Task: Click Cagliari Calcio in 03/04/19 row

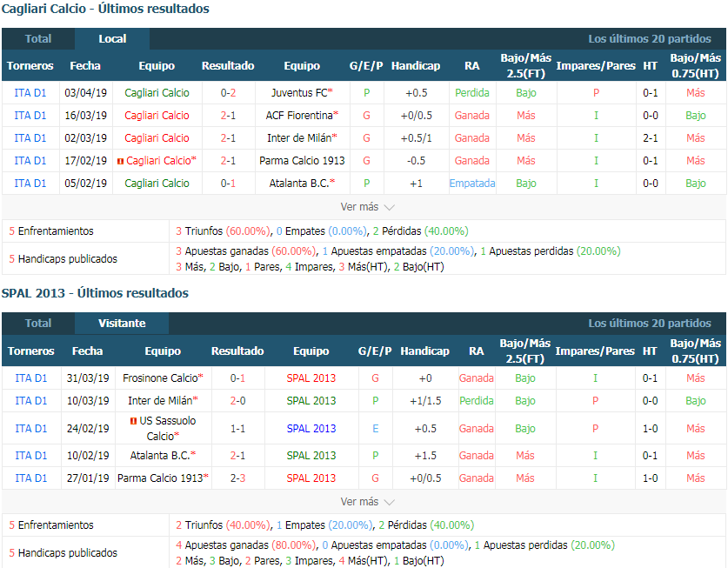Action: (x=157, y=93)
